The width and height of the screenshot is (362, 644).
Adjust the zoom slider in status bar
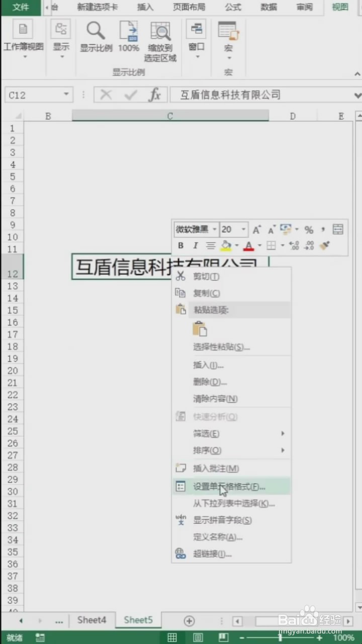280,637
